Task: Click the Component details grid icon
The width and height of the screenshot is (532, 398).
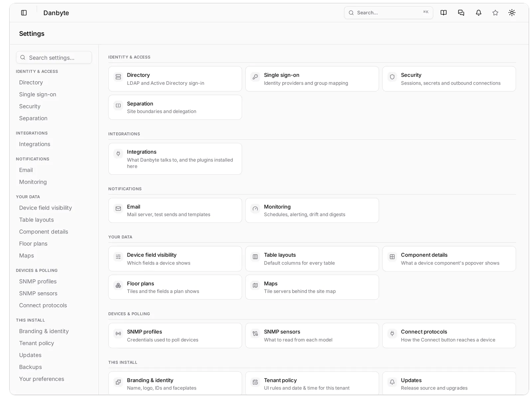Action: click(392, 257)
